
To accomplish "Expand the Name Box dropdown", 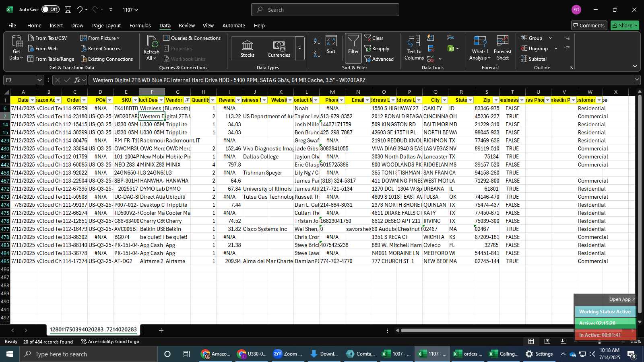I will pyautogui.click(x=39, y=80).
